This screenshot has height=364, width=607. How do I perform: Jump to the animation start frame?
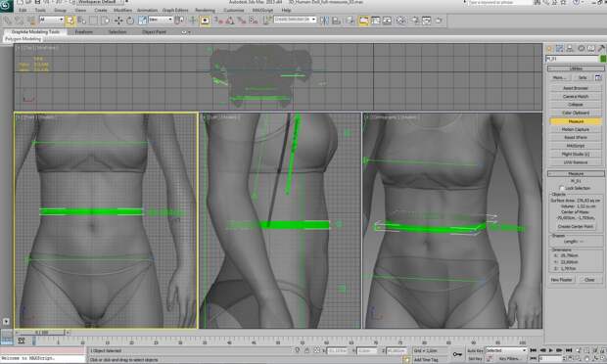(534, 350)
